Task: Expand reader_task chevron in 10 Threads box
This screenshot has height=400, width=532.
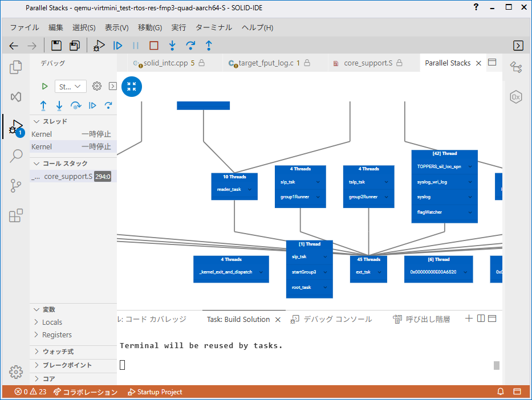Action: coord(250,189)
